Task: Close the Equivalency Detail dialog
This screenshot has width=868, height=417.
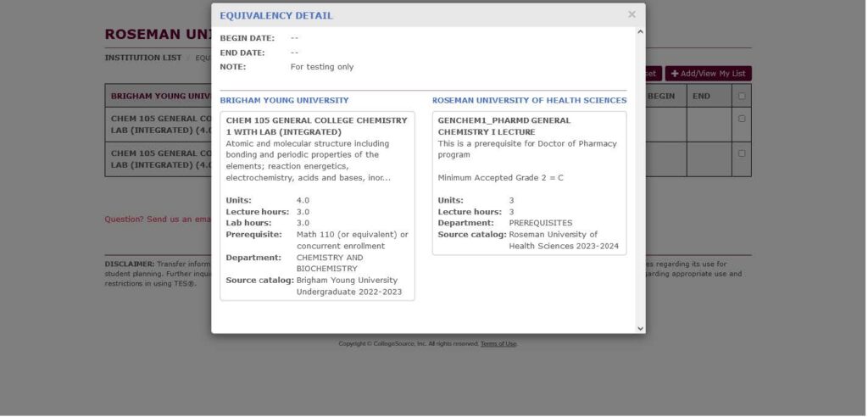Action: [632, 14]
